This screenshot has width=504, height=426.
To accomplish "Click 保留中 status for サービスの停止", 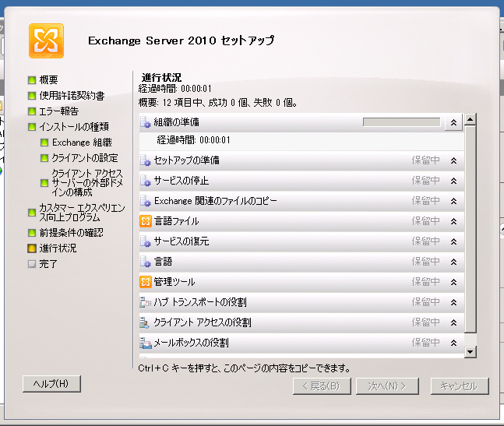I will (425, 181).
